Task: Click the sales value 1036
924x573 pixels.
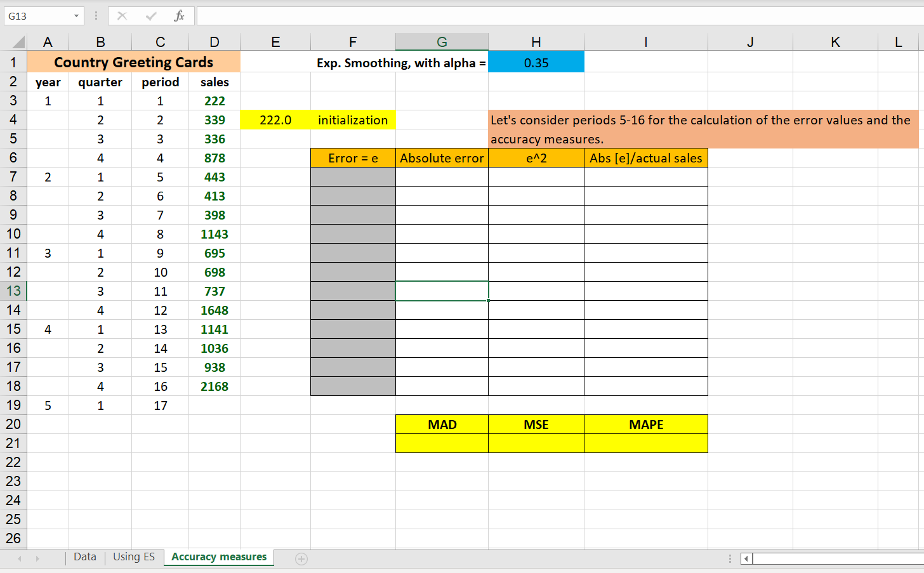Action: click(214, 348)
